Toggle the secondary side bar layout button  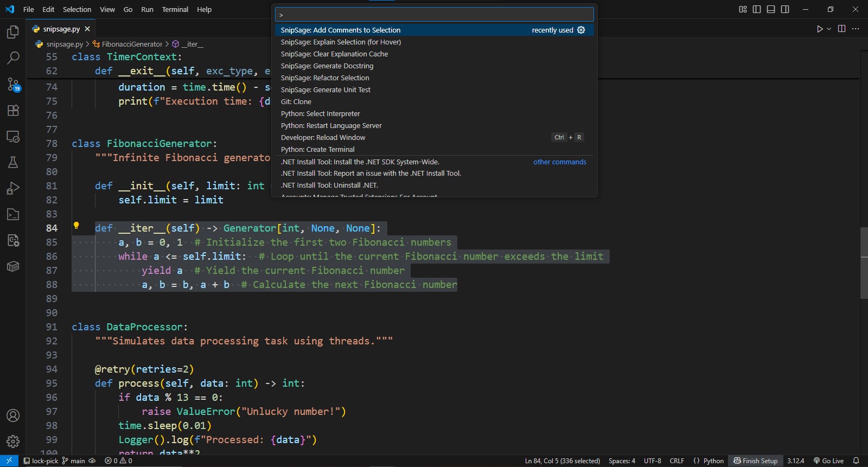coord(785,9)
